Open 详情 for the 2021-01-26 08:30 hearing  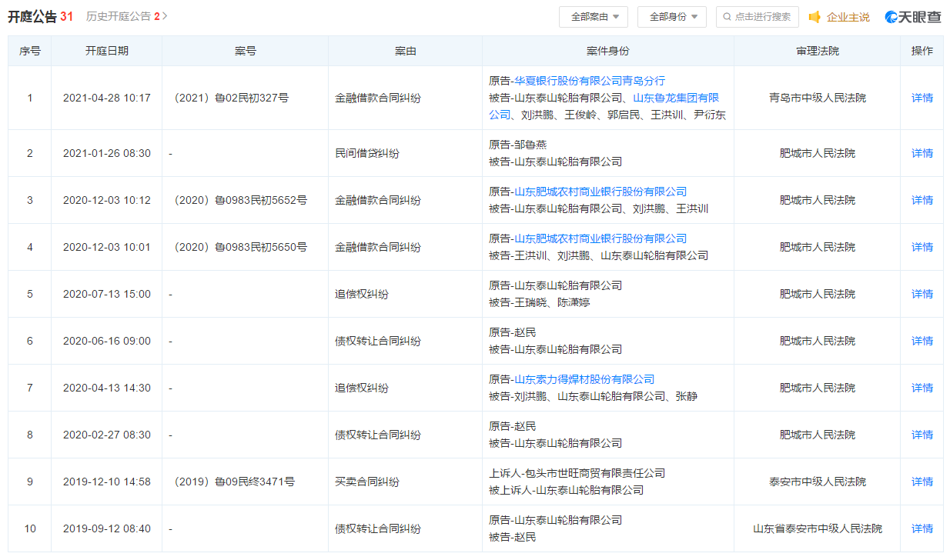point(922,153)
